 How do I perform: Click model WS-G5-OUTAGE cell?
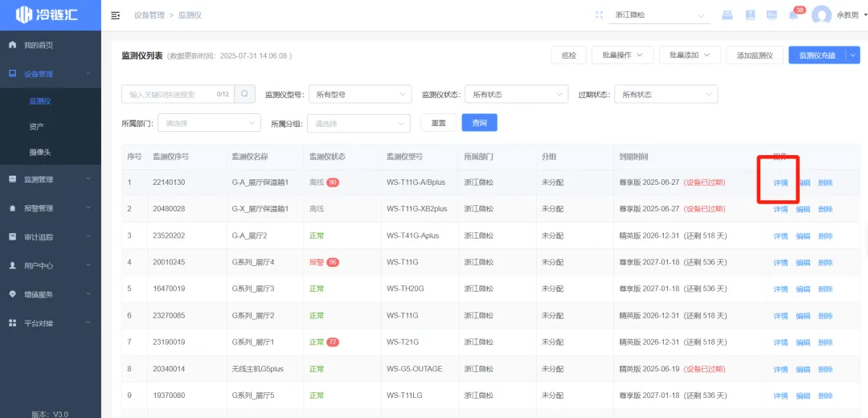415,369
